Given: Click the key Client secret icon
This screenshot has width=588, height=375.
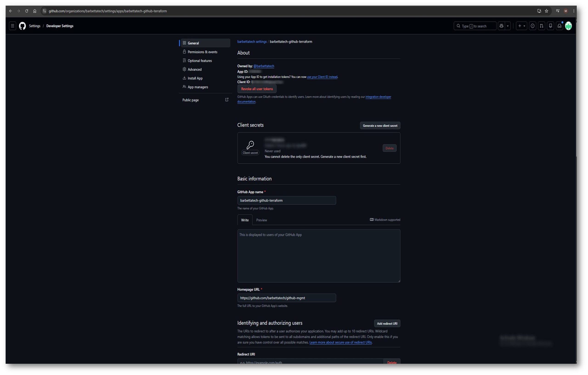Looking at the screenshot, I should click(x=250, y=145).
